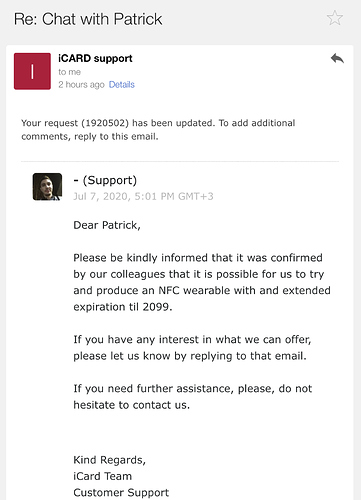This screenshot has height=500, width=361.
Task: Select the email subject Re: Chat with Patrick
Action: pyautogui.click(x=88, y=19)
